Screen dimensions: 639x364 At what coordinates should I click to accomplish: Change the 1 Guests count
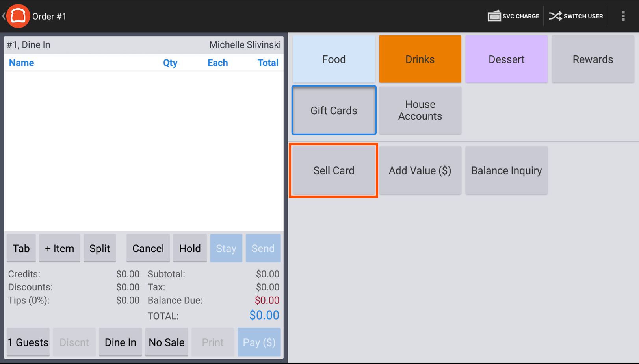click(28, 342)
